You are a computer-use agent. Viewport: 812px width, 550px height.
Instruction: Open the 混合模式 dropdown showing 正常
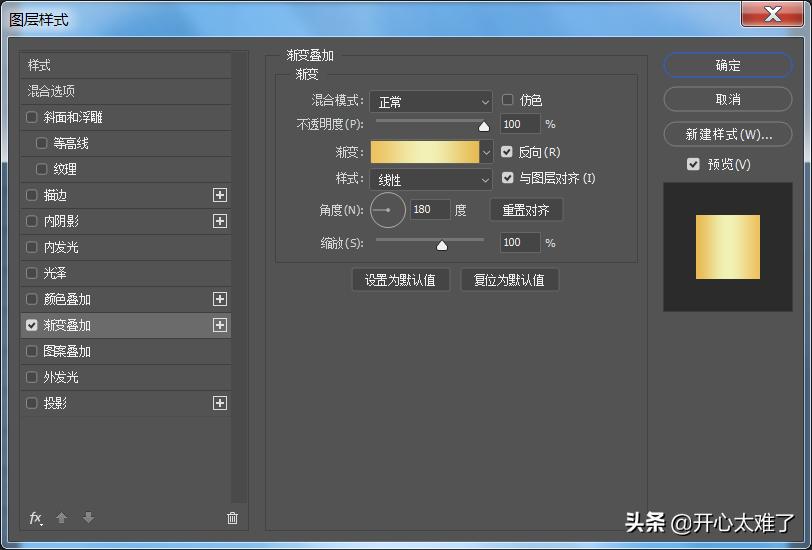tap(431, 102)
